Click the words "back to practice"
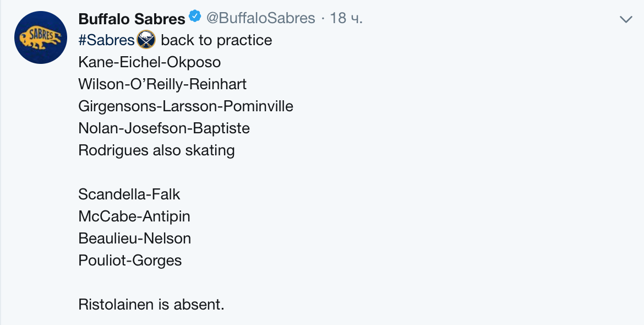 coord(216,40)
